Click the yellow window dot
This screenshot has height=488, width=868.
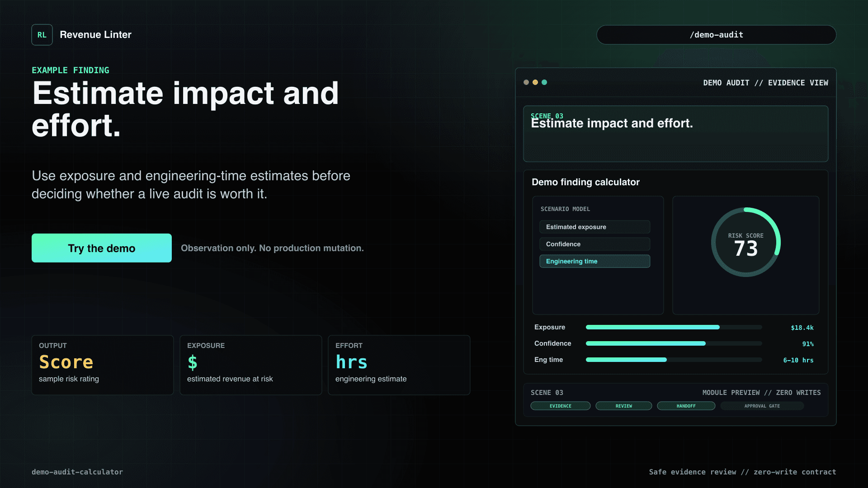[x=535, y=82]
